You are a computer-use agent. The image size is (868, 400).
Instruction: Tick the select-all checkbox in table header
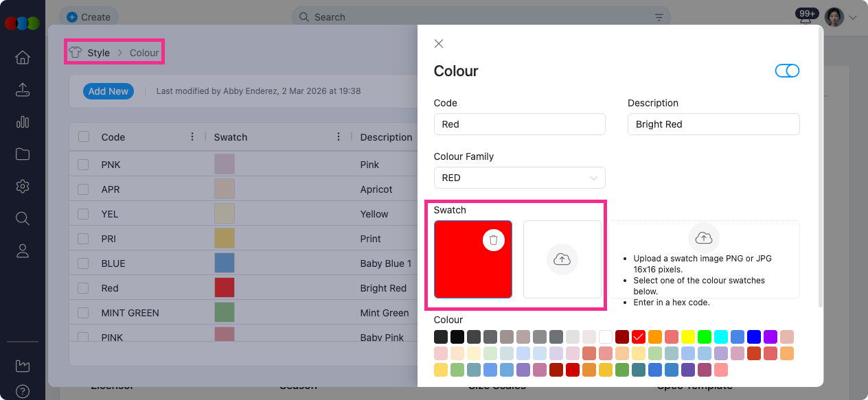click(84, 137)
